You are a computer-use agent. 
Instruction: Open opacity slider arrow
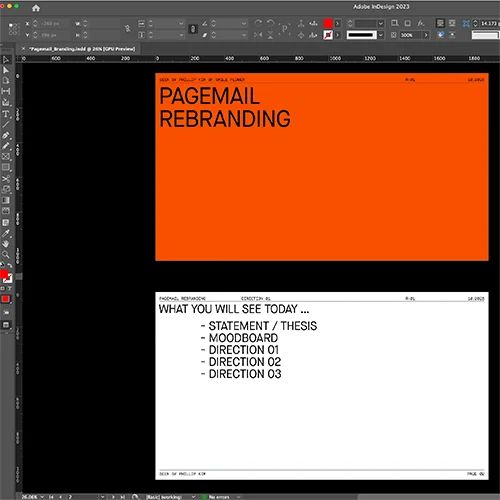(426, 35)
